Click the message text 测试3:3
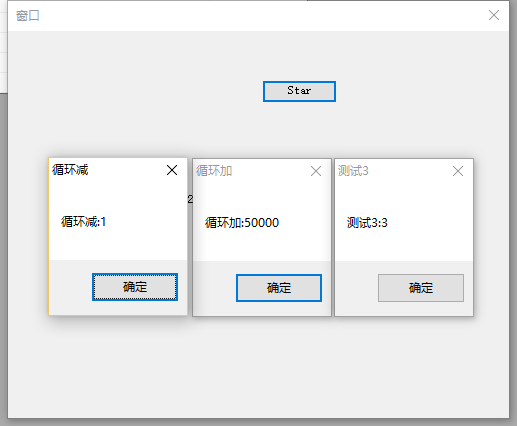Image resolution: width=517 pixels, height=426 pixels. 367,223
